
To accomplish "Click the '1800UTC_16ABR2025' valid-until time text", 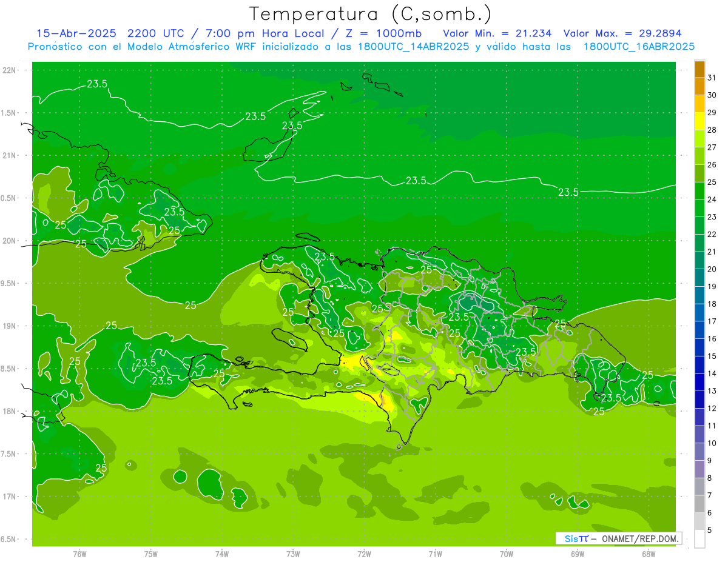I will pyautogui.click(x=639, y=47).
